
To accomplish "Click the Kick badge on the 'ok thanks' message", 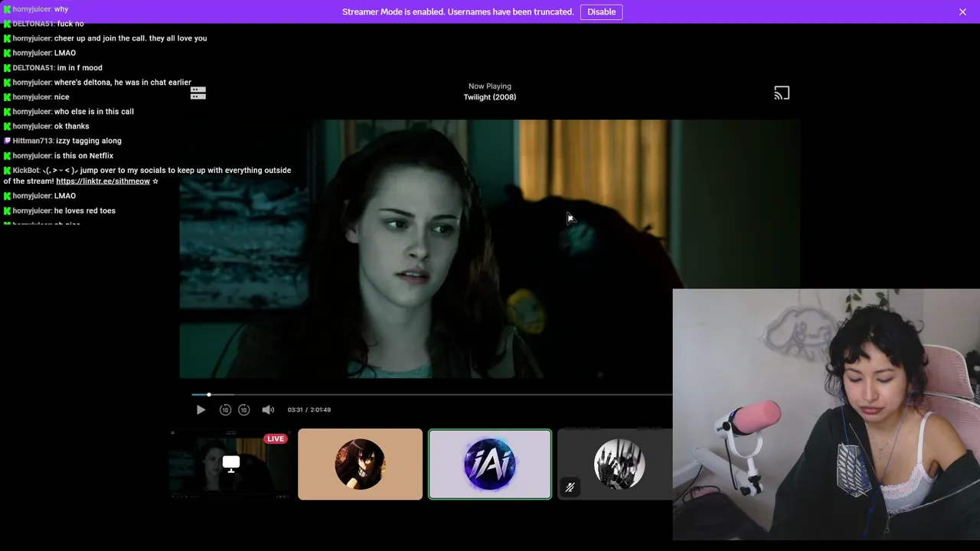I will [x=8, y=126].
